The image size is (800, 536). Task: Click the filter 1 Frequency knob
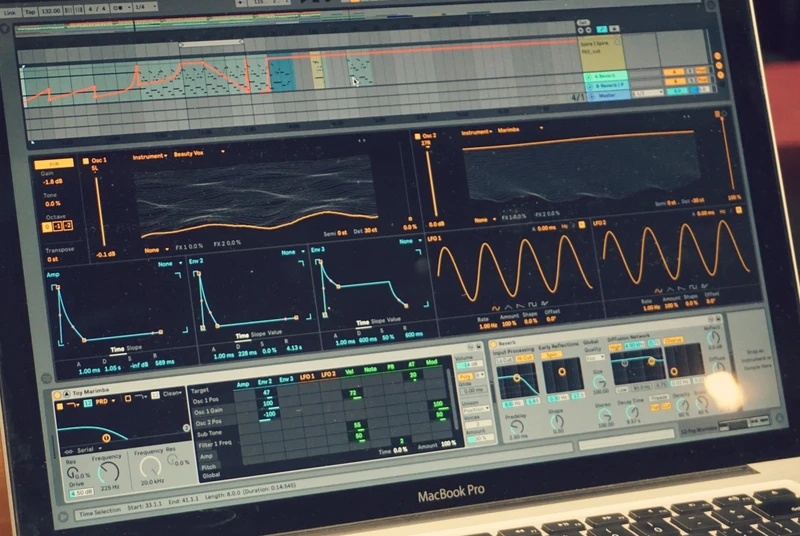[109, 473]
